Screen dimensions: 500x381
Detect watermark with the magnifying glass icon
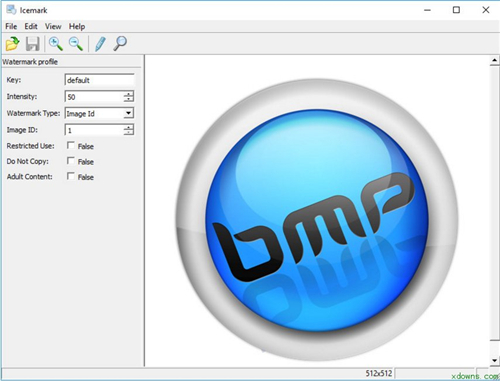coord(120,44)
